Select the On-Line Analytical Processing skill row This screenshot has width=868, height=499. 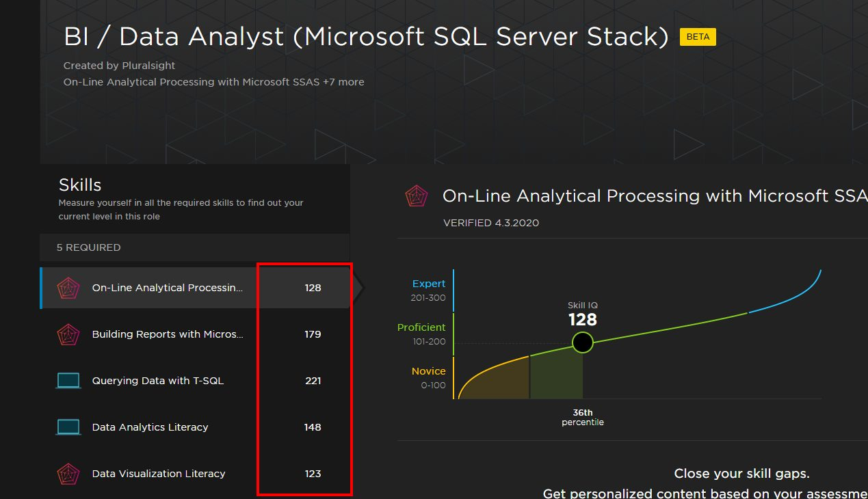click(x=168, y=288)
